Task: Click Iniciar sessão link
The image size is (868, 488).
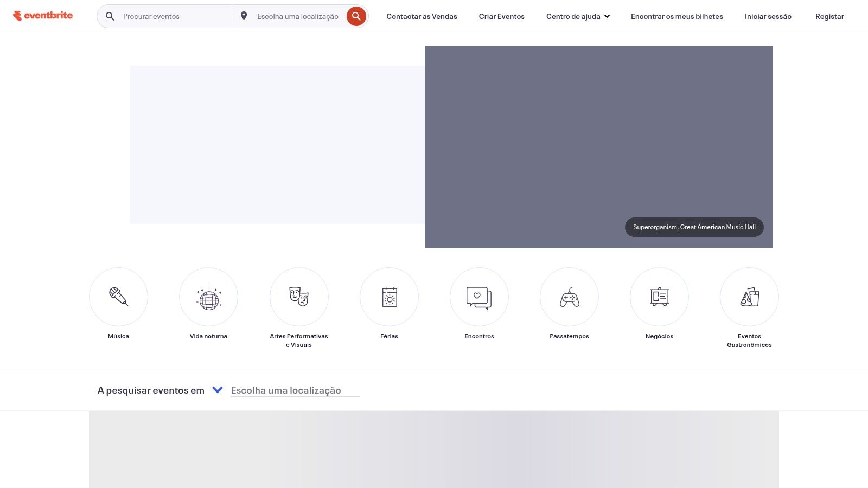Action: point(768,16)
